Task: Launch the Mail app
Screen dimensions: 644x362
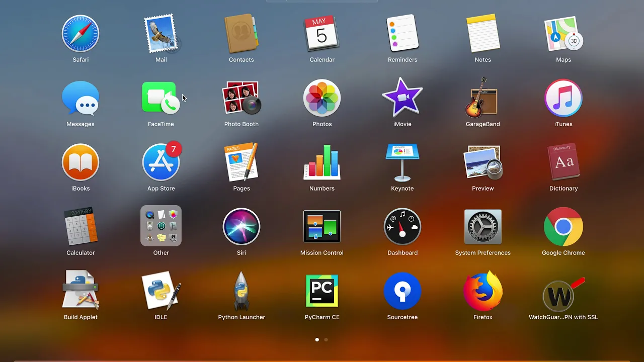Action: click(x=161, y=34)
